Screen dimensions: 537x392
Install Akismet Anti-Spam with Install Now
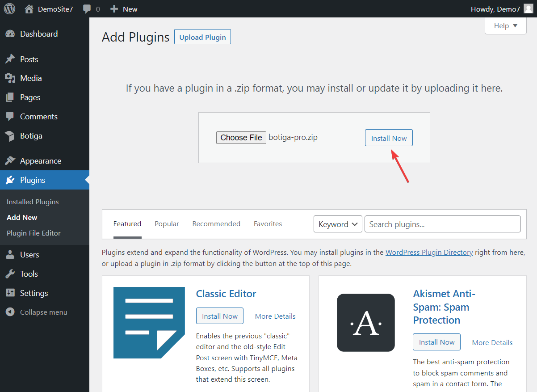436,342
